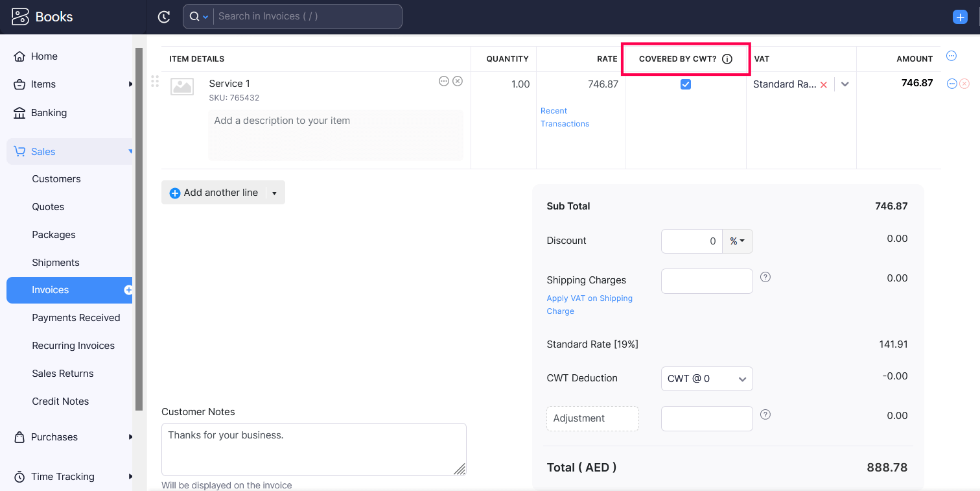This screenshot has height=491, width=980.
Task: Open Customers in the Sales menu
Action: click(x=56, y=179)
